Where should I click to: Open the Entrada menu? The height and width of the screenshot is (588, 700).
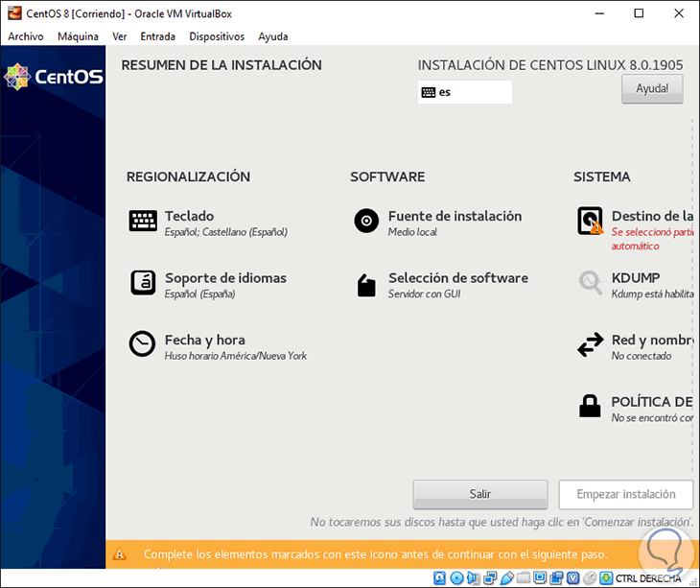157,36
